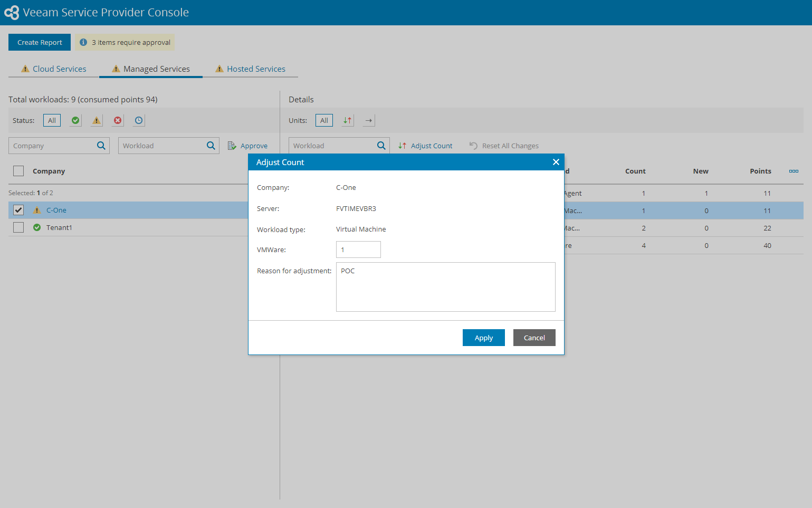Click the Points value 22
The image size is (812, 508).
pyautogui.click(x=767, y=228)
